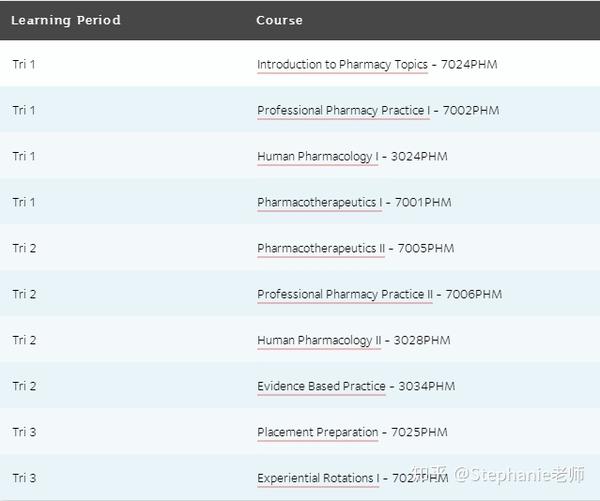
Task: Click Tri 2 cell beside Human Pharmacology II
Action: coord(24,340)
